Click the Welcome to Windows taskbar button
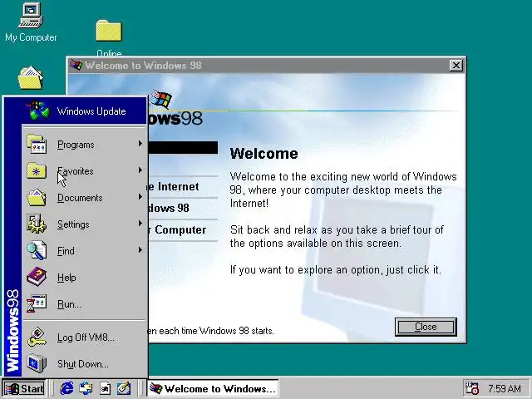This screenshot has width=532, height=399. (213, 388)
